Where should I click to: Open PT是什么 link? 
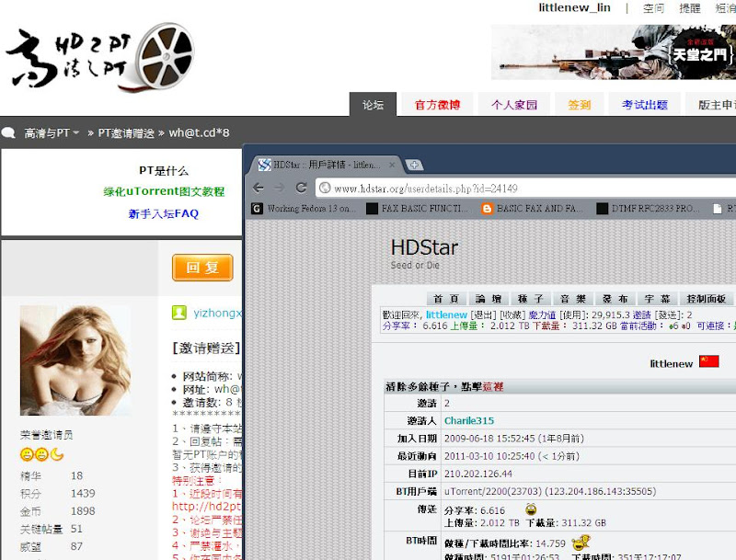[164, 170]
